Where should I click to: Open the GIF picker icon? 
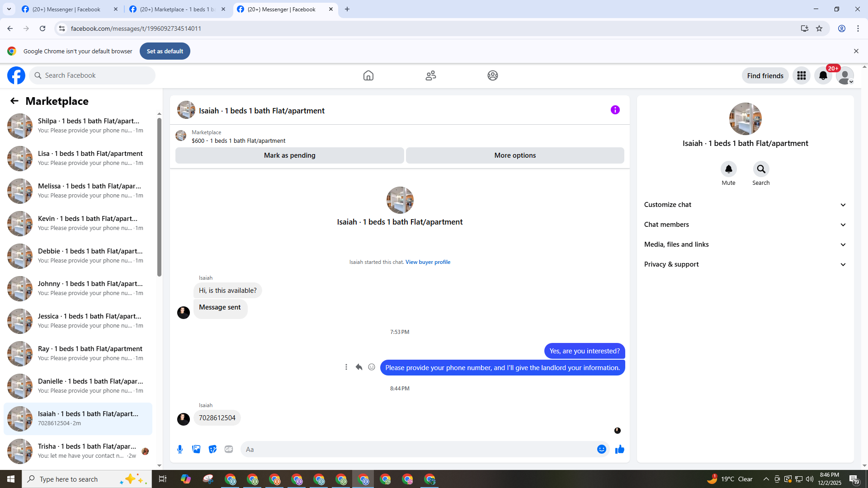pos(229,449)
